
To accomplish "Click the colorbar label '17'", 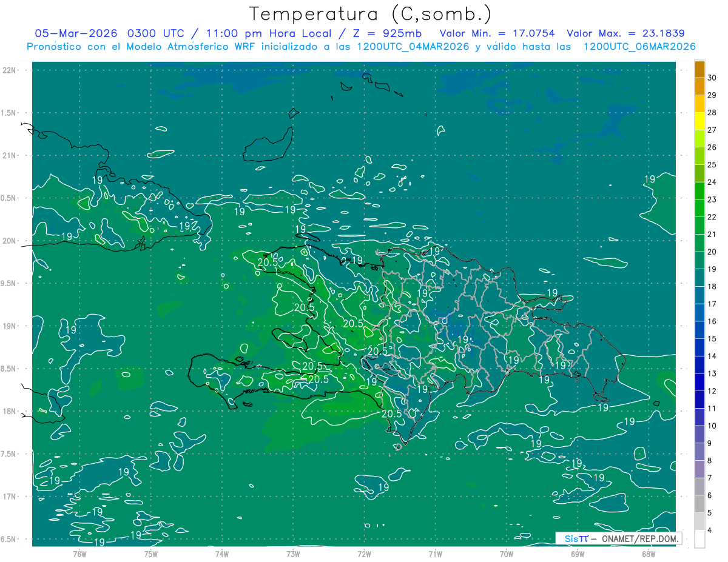I will point(712,304).
